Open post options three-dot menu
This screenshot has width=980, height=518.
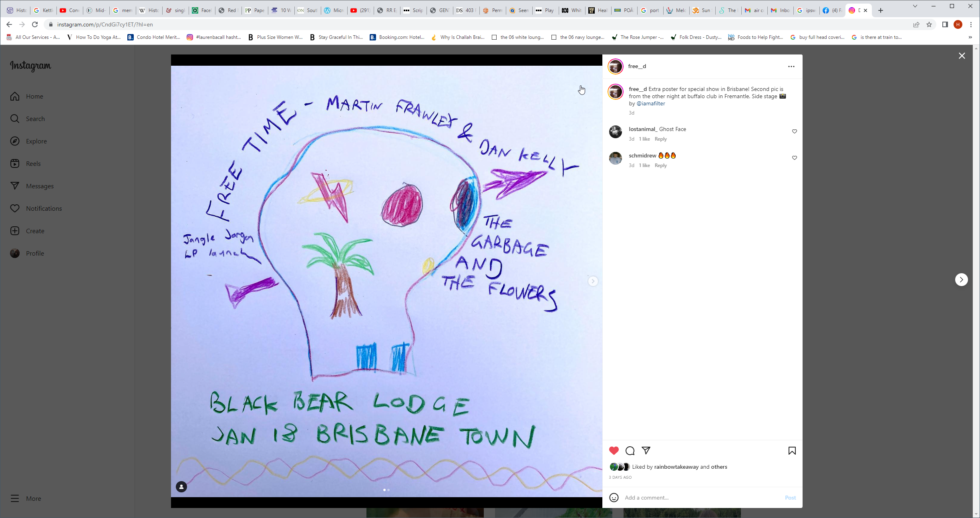pos(791,67)
